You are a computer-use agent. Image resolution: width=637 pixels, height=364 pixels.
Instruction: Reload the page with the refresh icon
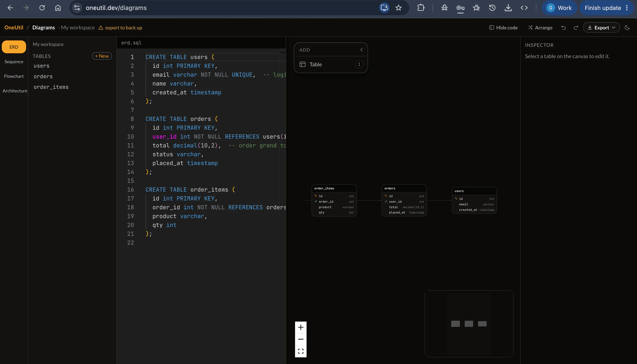(x=42, y=8)
